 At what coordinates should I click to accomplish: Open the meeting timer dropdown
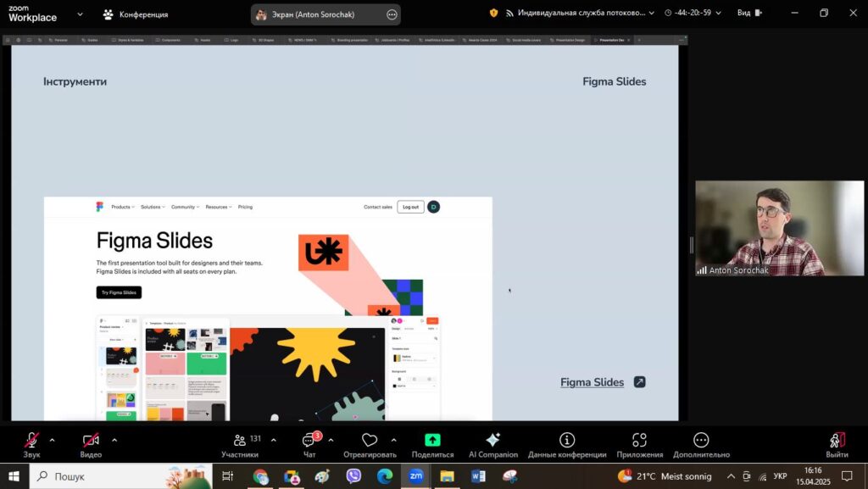pyautogui.click(x=693, y=13)
